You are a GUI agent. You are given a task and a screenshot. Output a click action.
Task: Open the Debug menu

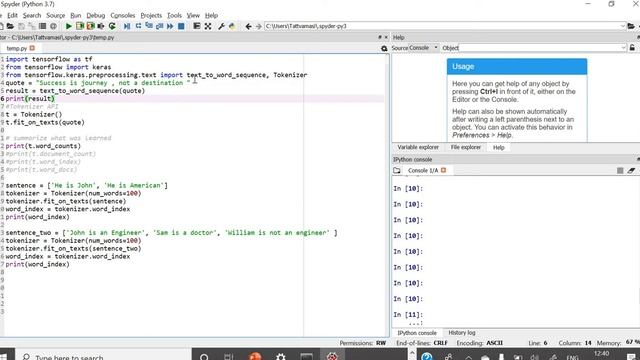[96, 15]
